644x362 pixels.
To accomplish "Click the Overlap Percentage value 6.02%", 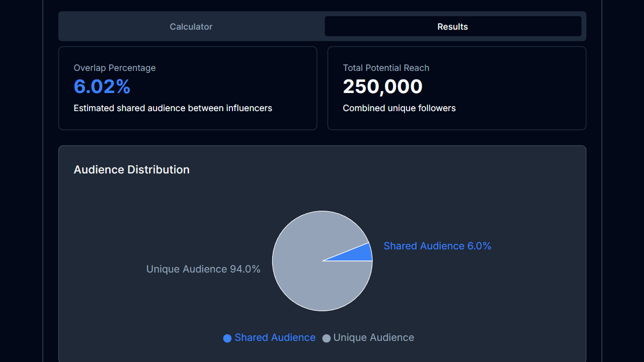I will pos(102,86).
